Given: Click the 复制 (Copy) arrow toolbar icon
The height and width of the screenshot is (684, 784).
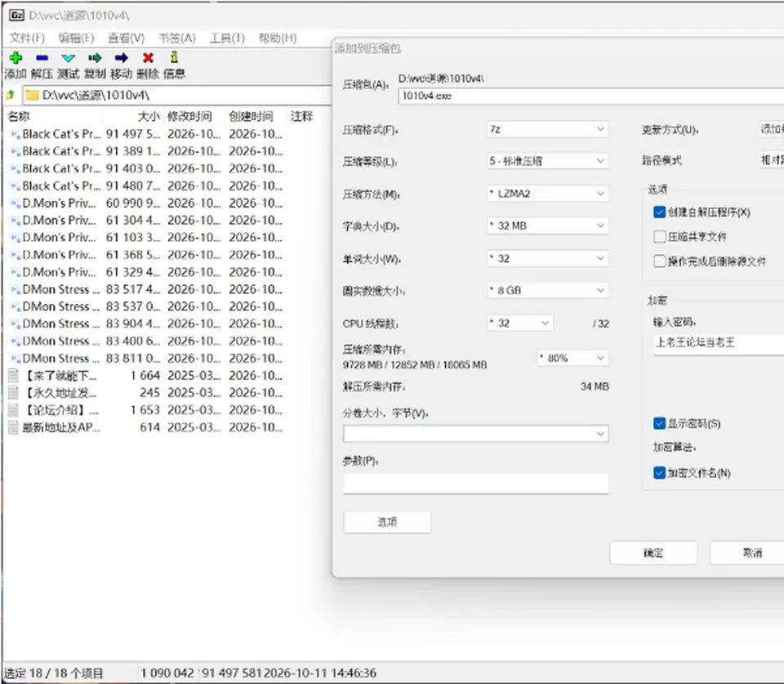Looking at the screenshot, I should click(x=95, y=58).
